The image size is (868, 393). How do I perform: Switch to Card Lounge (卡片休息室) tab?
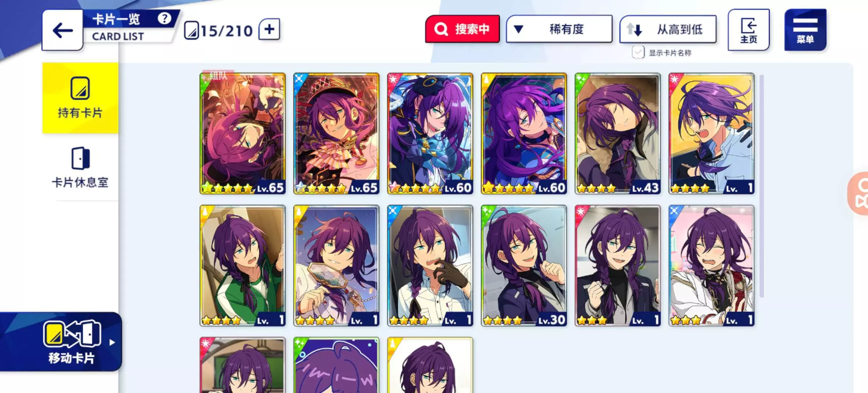click(80, 167)
